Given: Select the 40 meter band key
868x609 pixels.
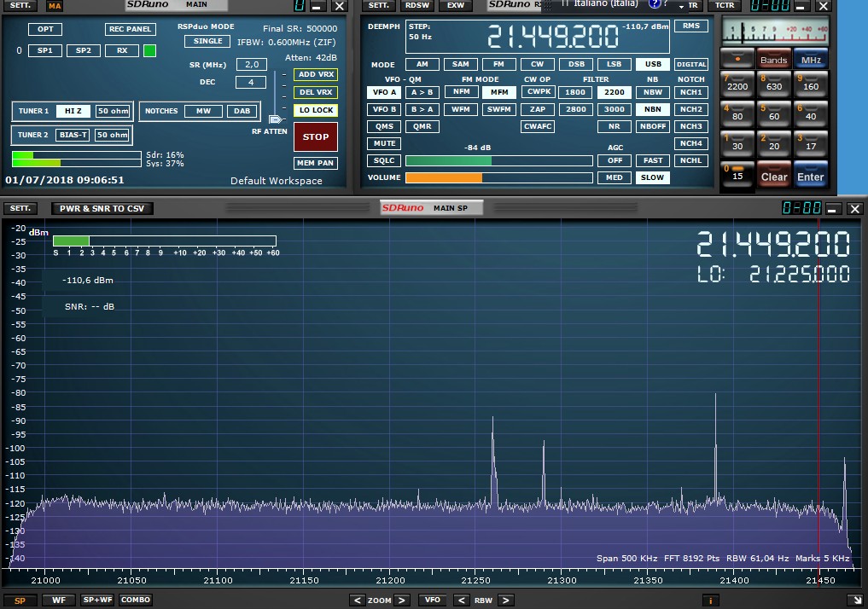Looking at the screenshot, I should (x=811, y=114).
